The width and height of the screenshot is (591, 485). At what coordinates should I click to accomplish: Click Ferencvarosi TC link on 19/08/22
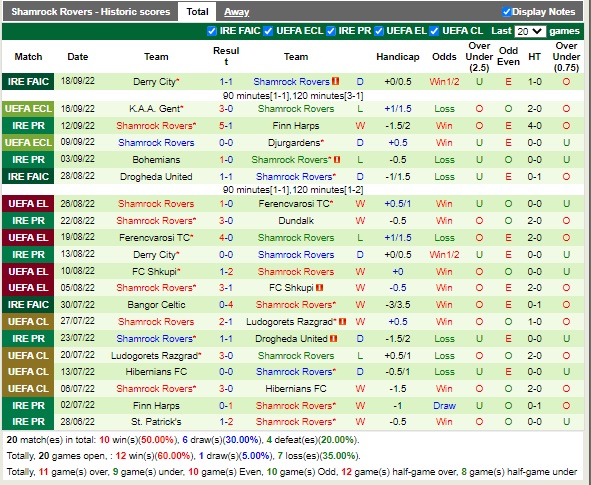pyautogui.click(x=155, y=237)
